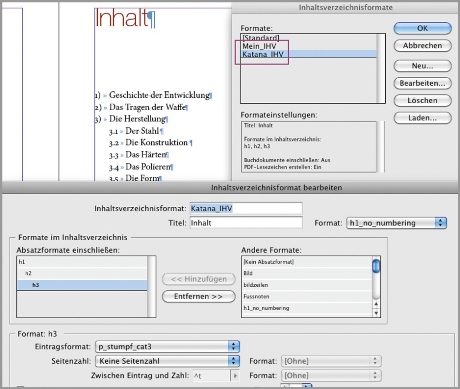The width and height of the screenshot is (460, 389).
Task: Open the special characters arrow beside ^t field
Action: pos(235,376)
